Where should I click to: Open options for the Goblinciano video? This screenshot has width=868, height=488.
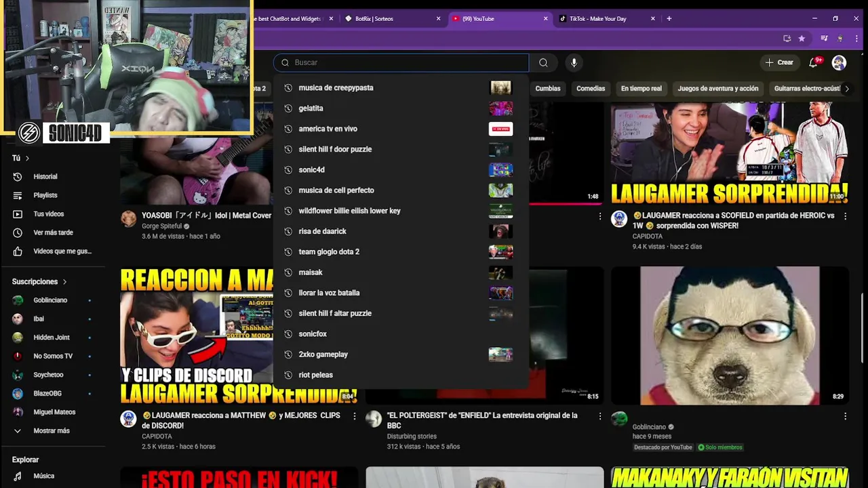[x=845, y=416]
